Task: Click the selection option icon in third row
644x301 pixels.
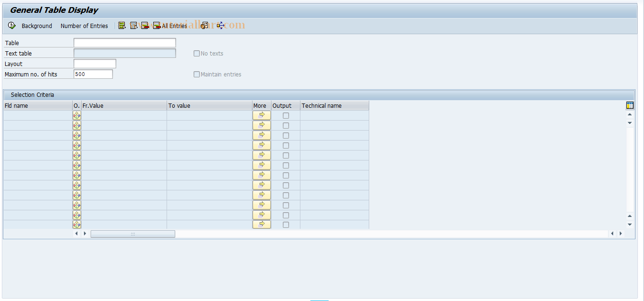Action: tap(76, 135)
